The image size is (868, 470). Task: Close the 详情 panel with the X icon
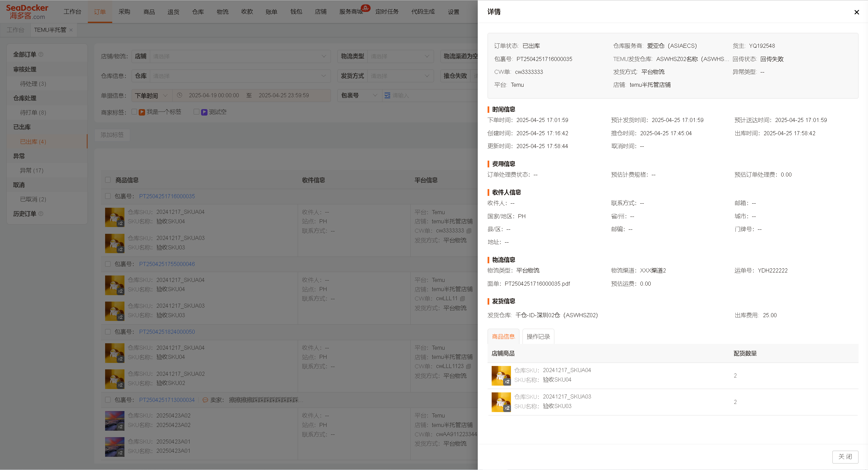pyautogui.click(x=856, y=12)
